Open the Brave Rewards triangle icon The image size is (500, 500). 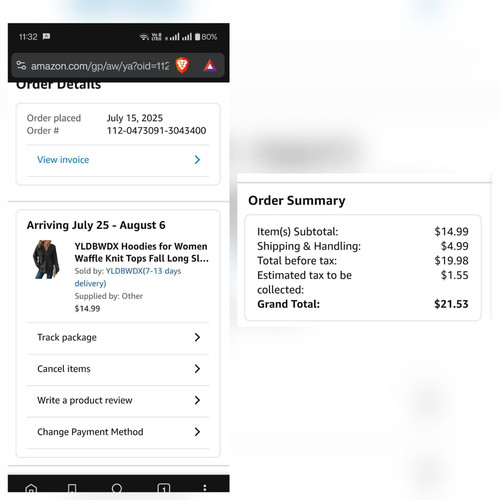pos(210,66)
